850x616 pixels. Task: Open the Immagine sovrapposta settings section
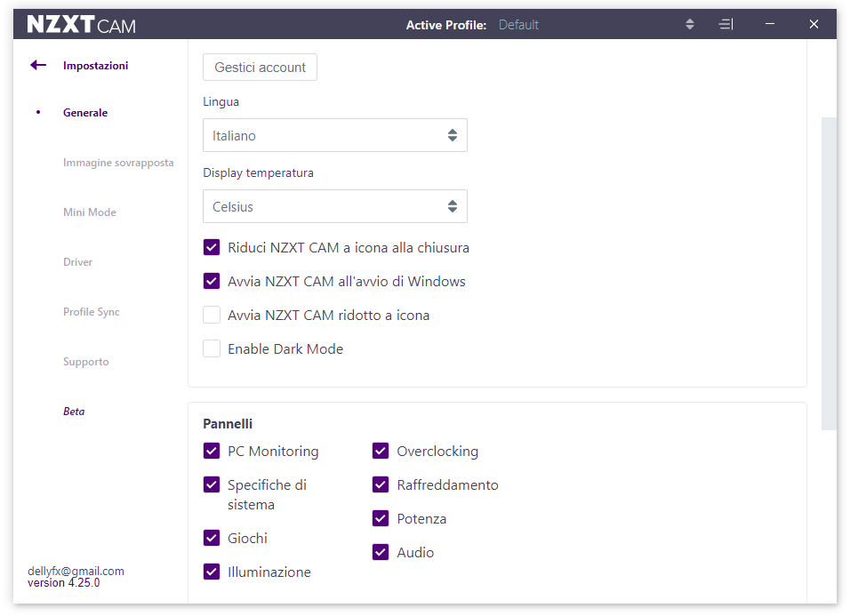pyautogui.click(x=118, y=163)
